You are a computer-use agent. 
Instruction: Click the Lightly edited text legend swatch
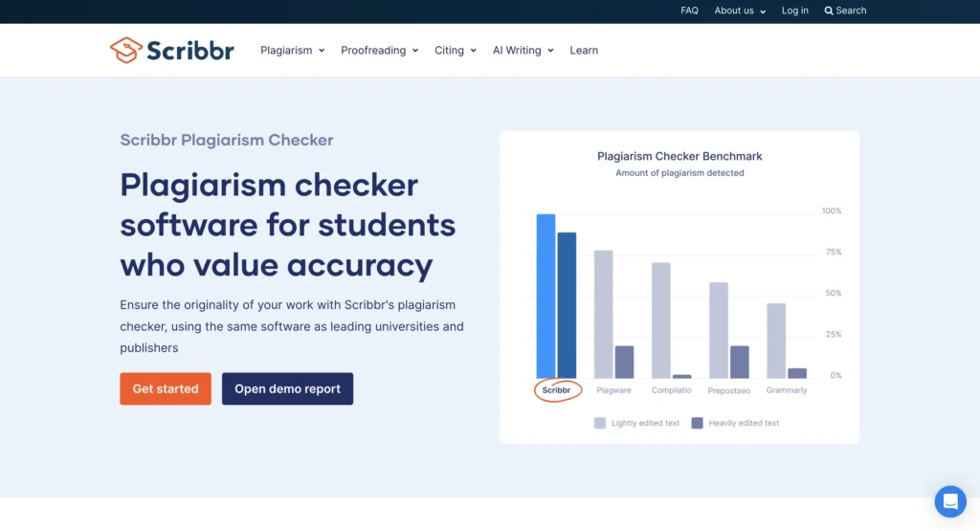click(600, 423)
